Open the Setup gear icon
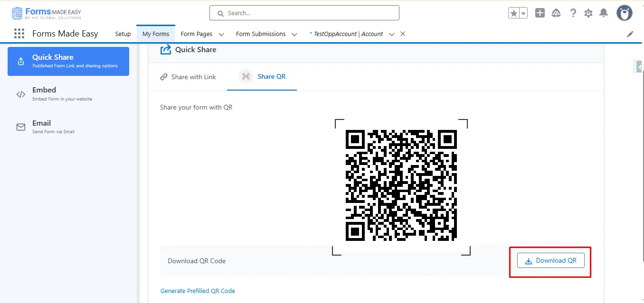This screenshot has width=644, height=303. click(588, 13)
